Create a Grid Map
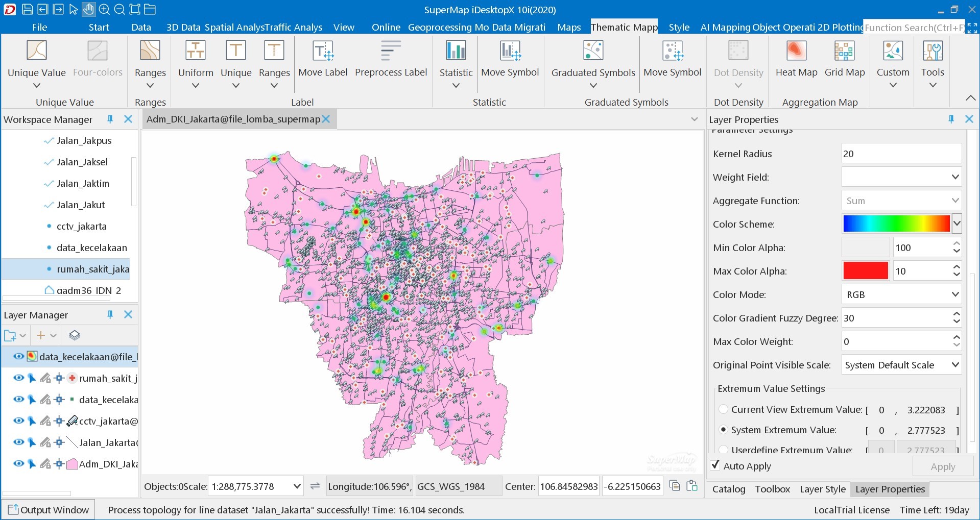The height and width of the screenshot is (520, 980). (845, 58)
